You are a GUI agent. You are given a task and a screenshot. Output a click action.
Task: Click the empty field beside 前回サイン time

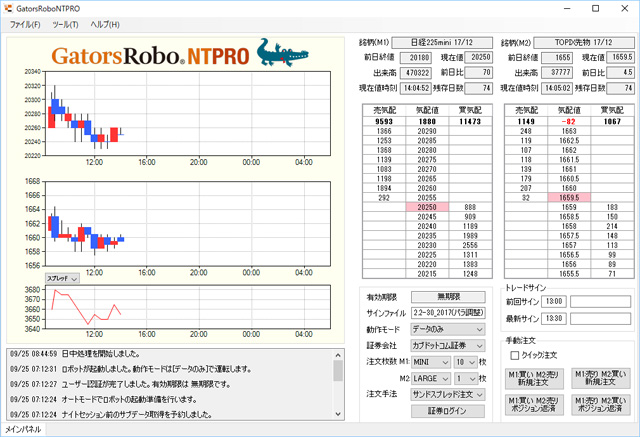coord(600,302)
